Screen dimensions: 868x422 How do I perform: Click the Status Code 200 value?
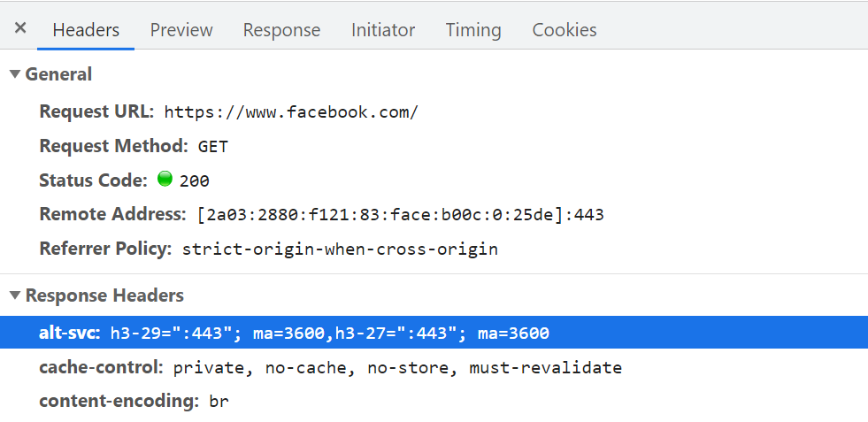click(195, 181)
